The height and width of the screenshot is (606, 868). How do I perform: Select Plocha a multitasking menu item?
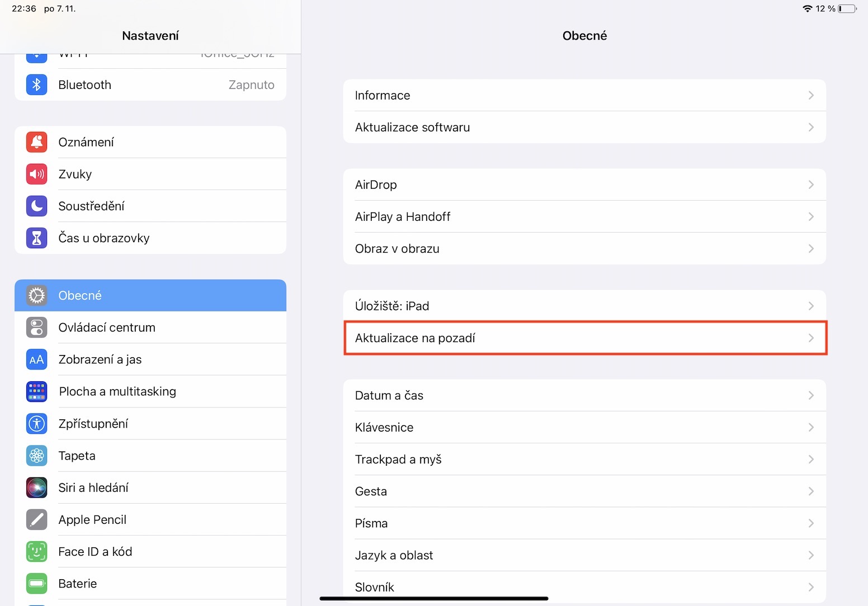pyautogui.click(x=150, y=392)
